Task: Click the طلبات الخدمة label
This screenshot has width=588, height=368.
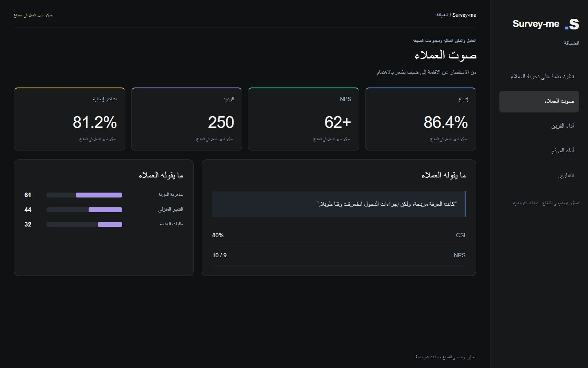Action: [171, 224]
